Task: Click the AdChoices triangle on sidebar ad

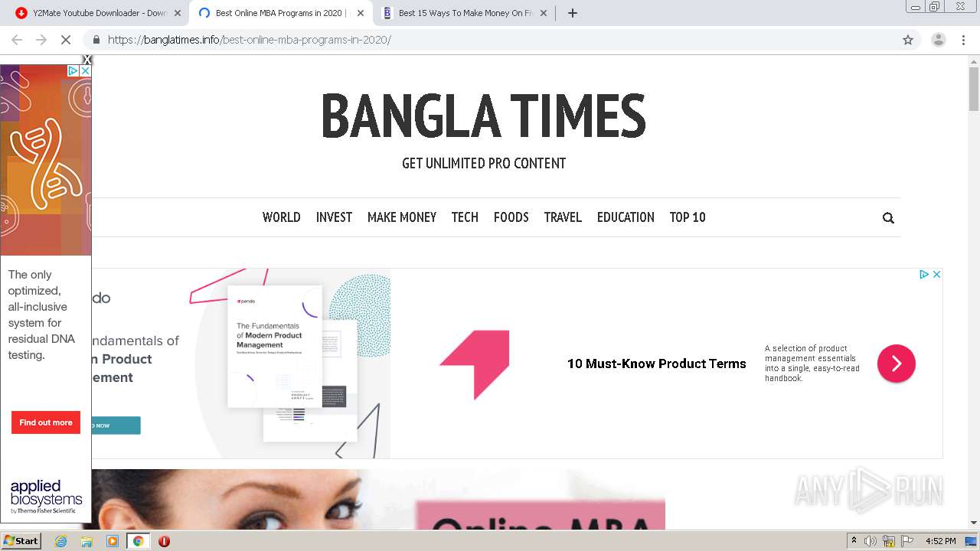Action: click(x=73, y=70)
